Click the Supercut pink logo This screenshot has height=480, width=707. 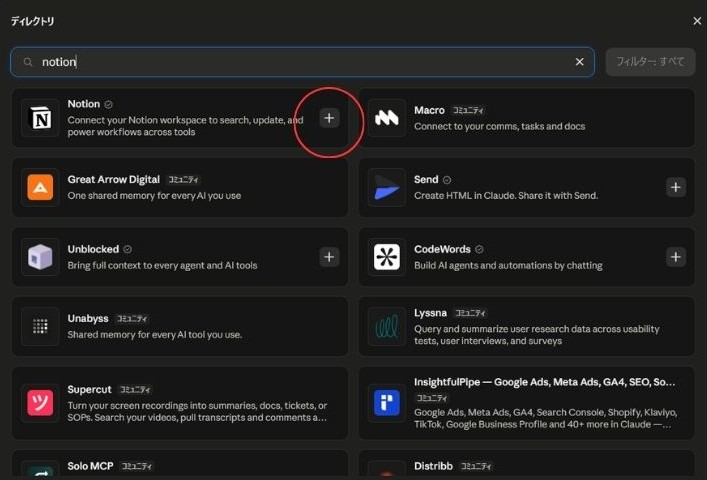coord(40,402)
